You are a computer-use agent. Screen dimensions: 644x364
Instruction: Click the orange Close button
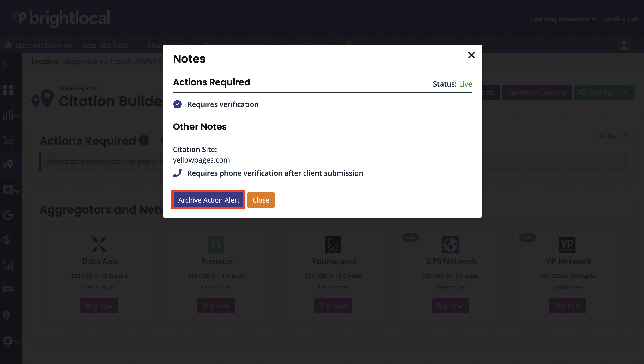point(261,200)
